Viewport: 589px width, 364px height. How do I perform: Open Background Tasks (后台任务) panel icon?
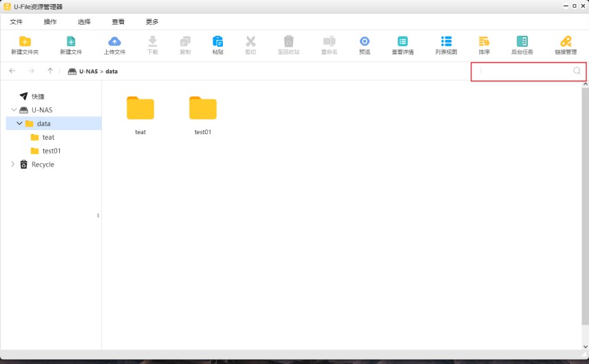(522, 42)
